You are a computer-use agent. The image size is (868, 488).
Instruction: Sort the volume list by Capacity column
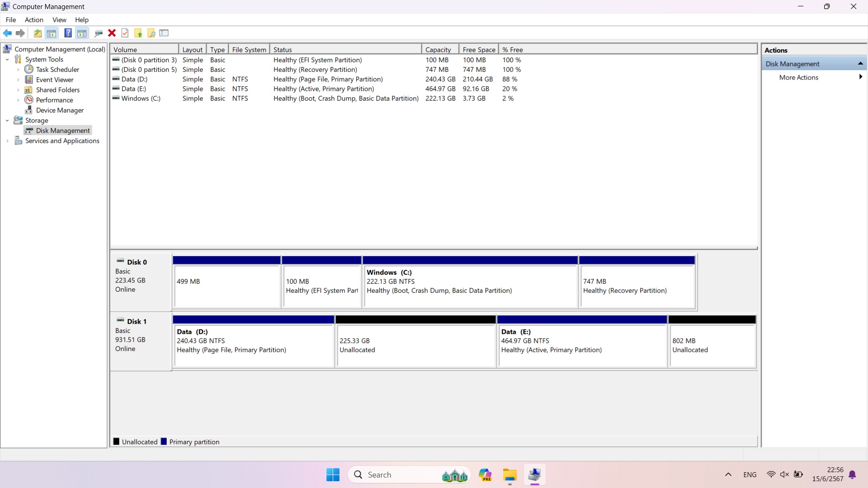click(x=438, y=50)
